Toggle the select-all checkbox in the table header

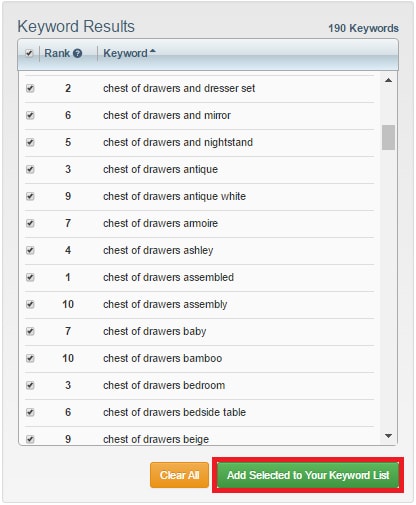[x=29, y=53]
